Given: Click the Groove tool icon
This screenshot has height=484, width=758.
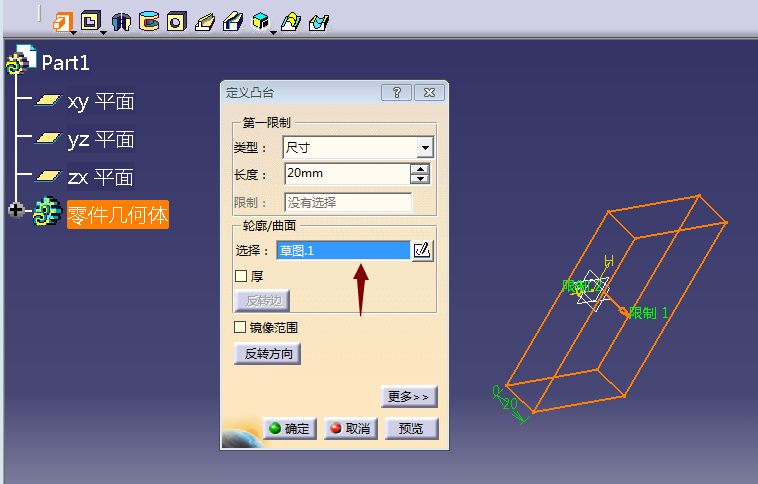Looking at the screenshot, I should point(149,21).
